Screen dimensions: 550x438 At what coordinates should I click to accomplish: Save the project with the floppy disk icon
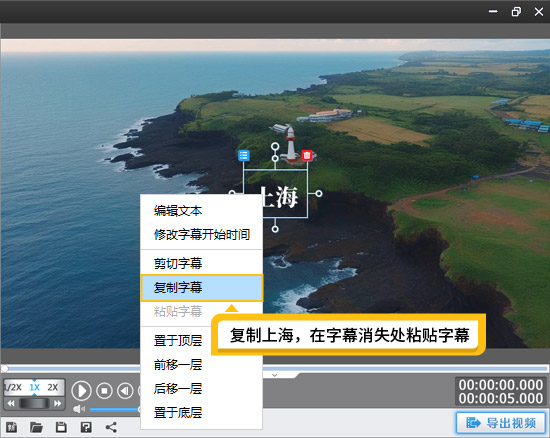[61, 427]
